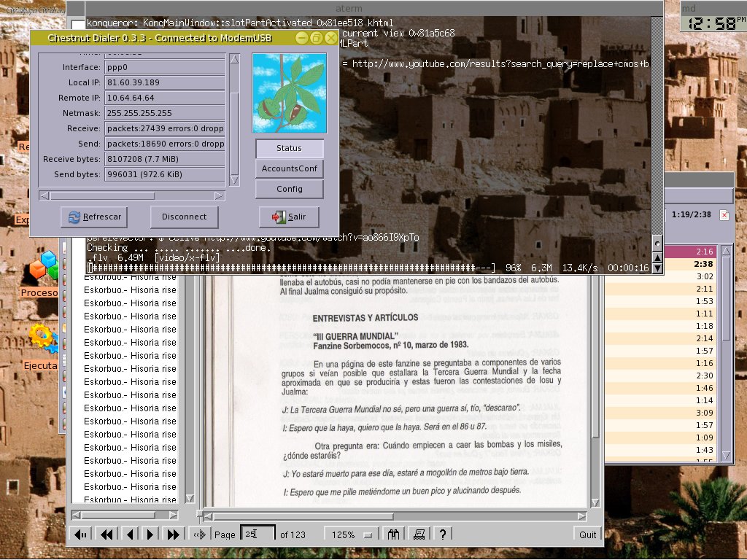Click up arrow of dialer status vertical scrollbar
747x560 pixels.
[234, 59]
